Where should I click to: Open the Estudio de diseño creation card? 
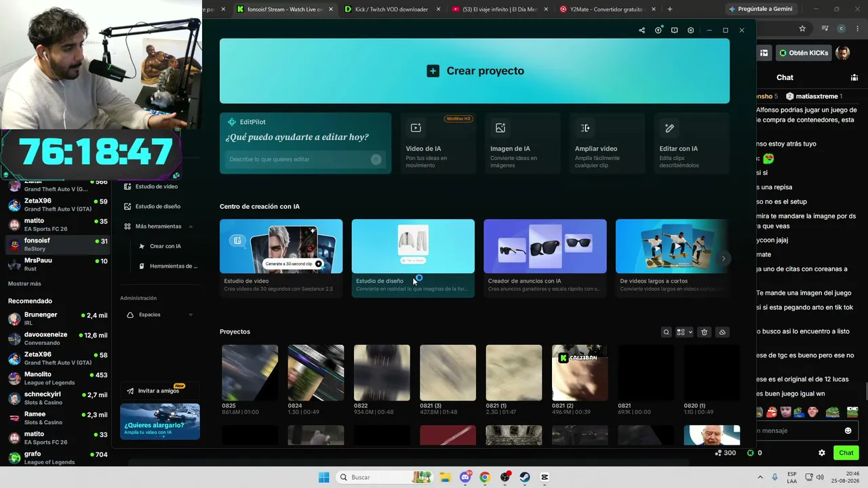(x=413, y=258)
